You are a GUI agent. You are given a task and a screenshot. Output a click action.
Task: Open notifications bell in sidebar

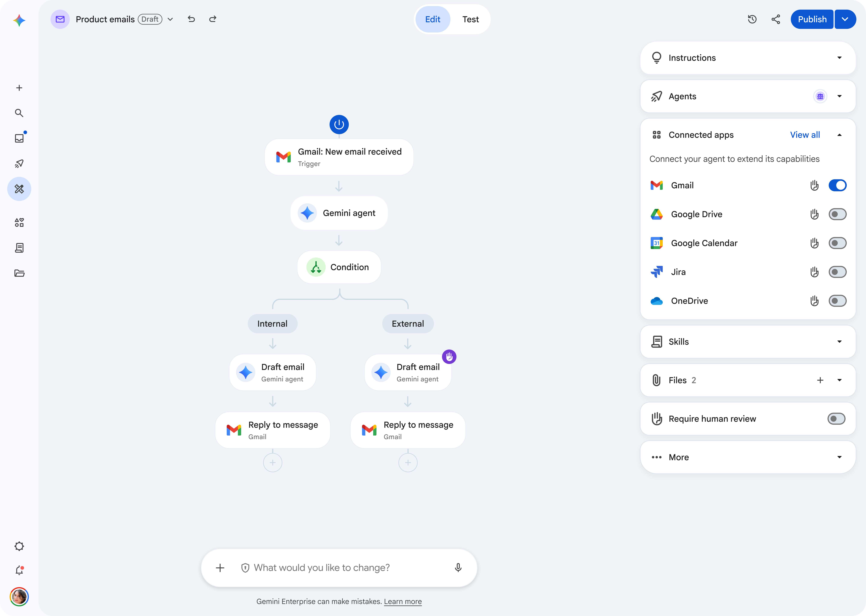point(19,570)
